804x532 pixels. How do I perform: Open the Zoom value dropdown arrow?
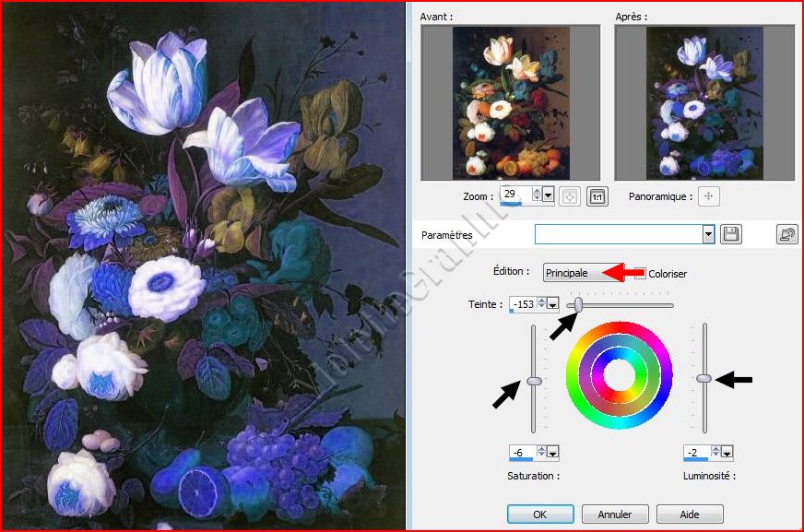(549, 195)
